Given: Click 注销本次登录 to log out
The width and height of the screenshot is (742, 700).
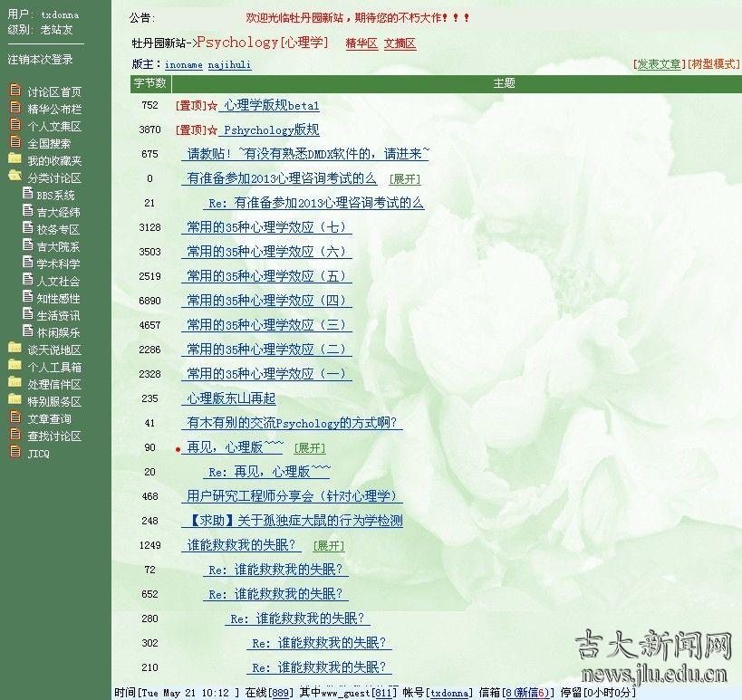Looking at the screenshot, I should pos(41,60).
